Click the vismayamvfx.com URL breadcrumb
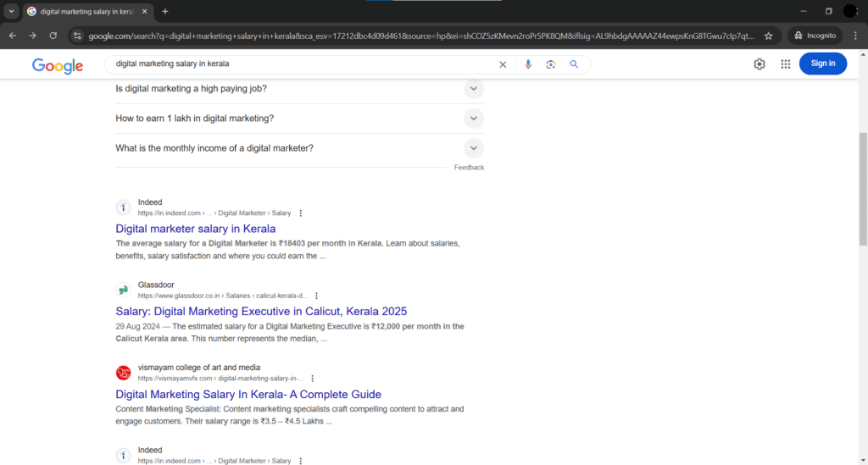The height and width of the screenshot is (465, 868). click(221, 379)
